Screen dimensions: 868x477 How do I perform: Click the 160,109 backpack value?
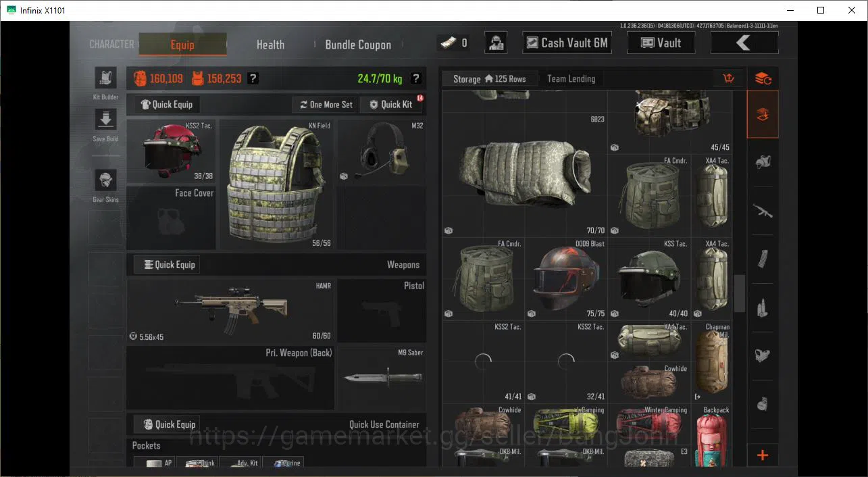pos(158,78)
